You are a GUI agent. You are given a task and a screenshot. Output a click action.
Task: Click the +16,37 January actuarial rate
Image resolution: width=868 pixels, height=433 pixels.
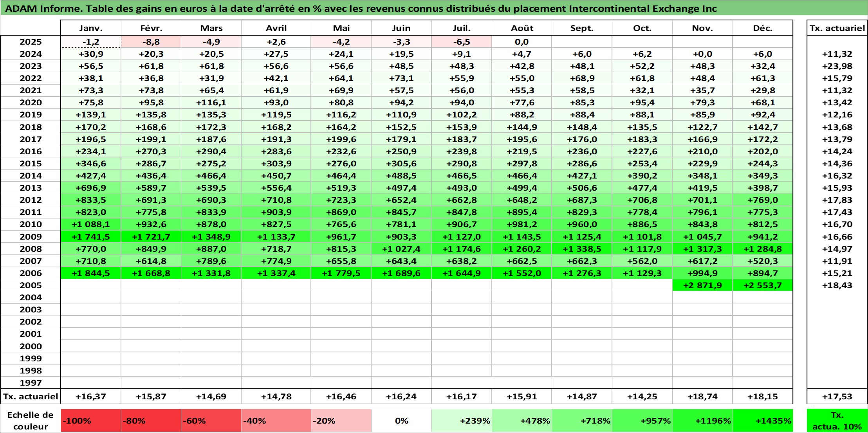(91, 397)
